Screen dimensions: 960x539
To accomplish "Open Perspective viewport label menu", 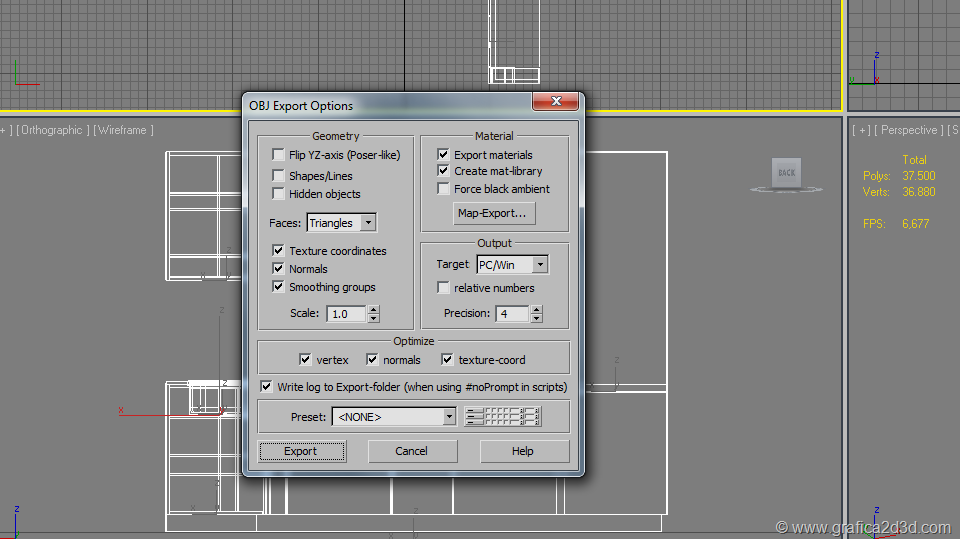I will coord(909,130).
